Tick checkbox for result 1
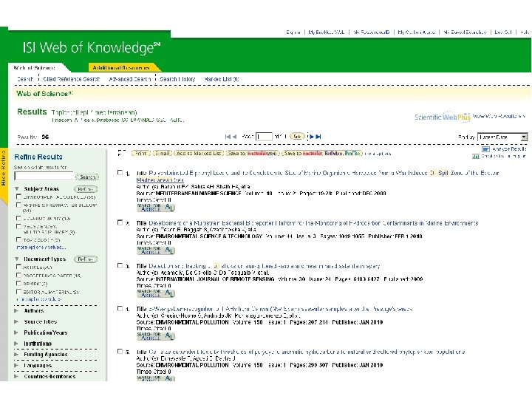The height and width of the screenshot is (399, 532). click(120, 172)
